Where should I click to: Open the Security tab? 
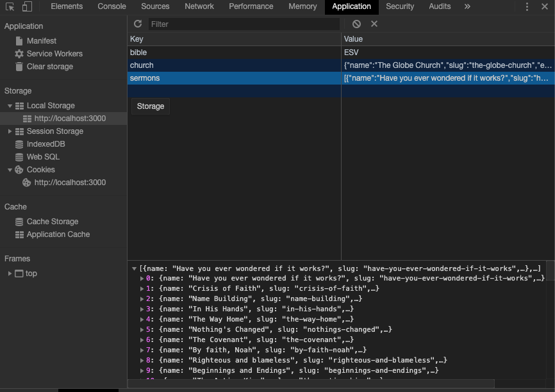point(400,6)
